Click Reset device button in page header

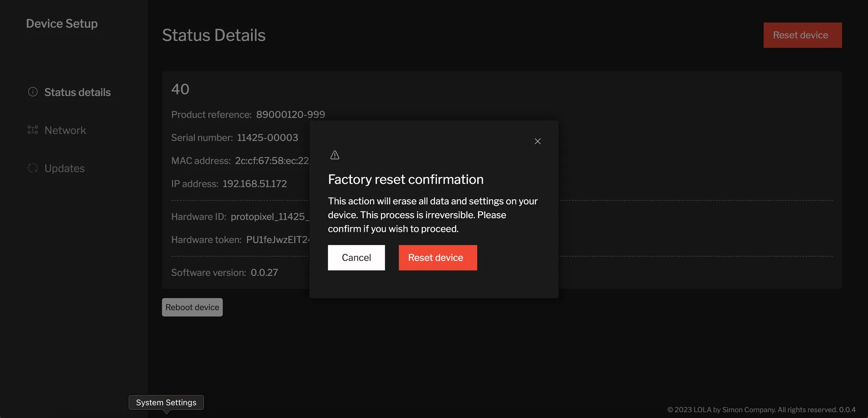coord(802,35)
